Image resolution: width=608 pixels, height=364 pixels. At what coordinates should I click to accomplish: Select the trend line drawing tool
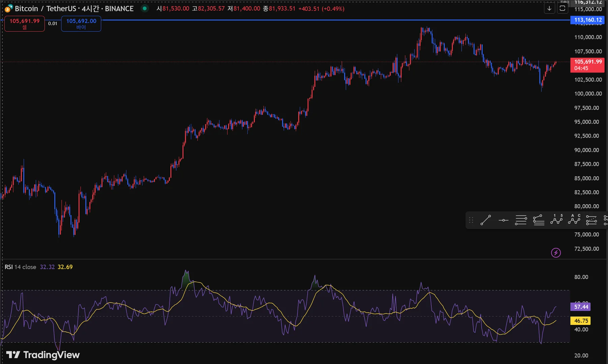486,220
